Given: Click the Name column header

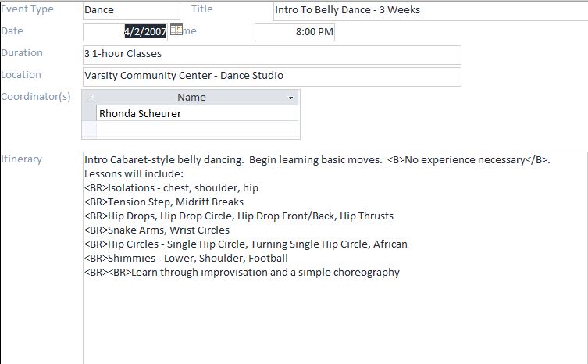Looking at the screenshot, I should point(191,98).
